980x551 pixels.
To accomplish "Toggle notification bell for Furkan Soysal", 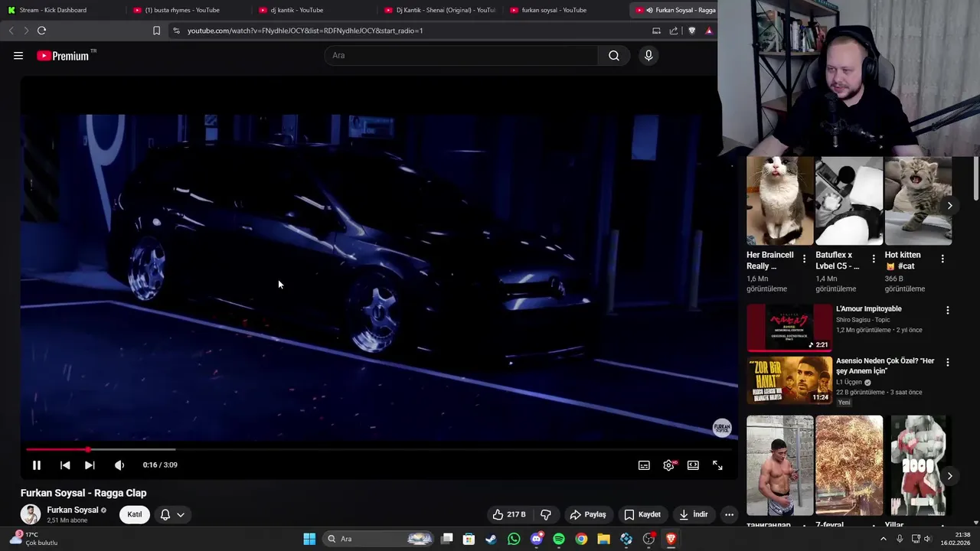I will (x=165, y=514).
